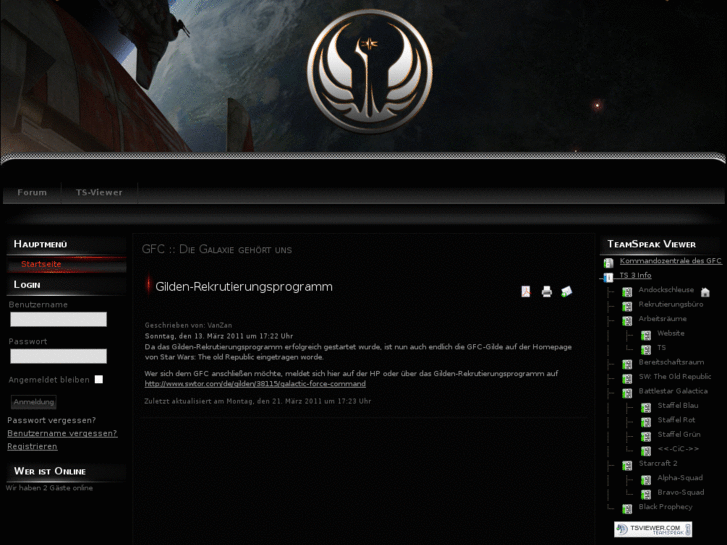
Task: Select the Staffel Grün subchannel name
Action: (x=679, y=434)
